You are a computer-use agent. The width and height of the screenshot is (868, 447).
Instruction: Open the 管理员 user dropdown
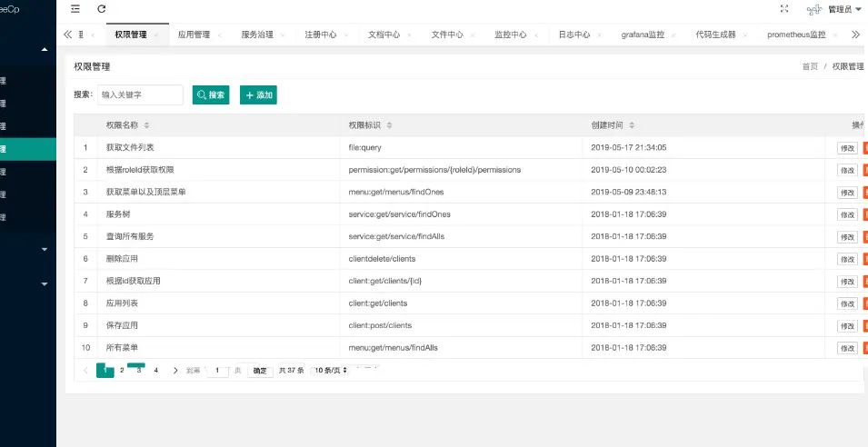tap(844, 9)
